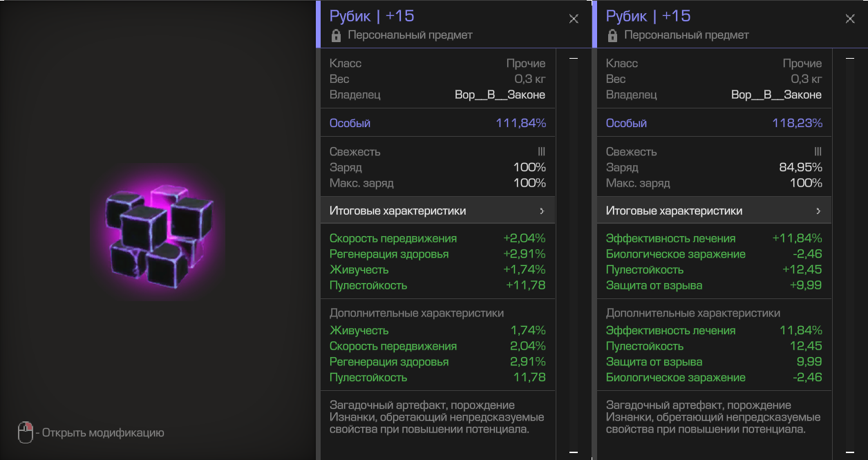868x460 pixels.
Task: Click the Заряд 84,95% value
Action: pyautogui.click(x=800, y=167)
